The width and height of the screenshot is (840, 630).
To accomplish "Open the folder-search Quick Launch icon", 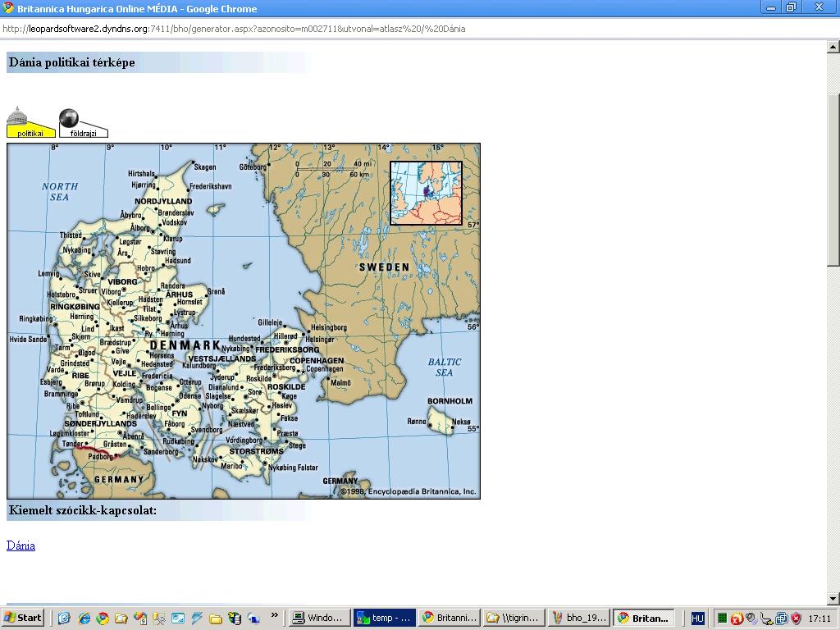I will click(x=121, y=619).
